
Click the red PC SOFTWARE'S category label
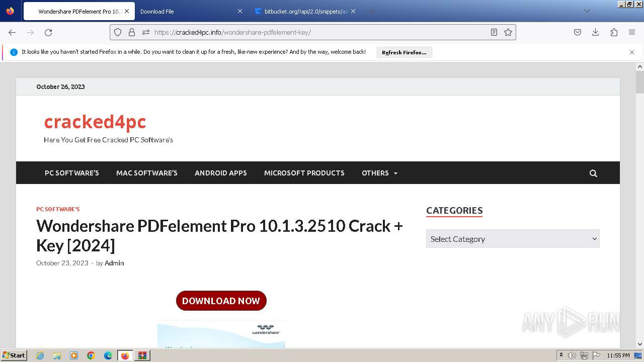point(58,209)
